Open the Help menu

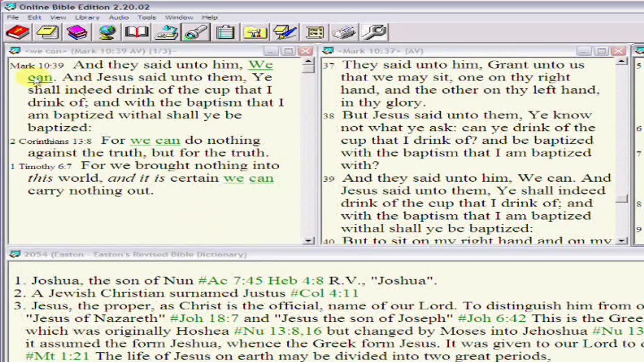point(210,18)
